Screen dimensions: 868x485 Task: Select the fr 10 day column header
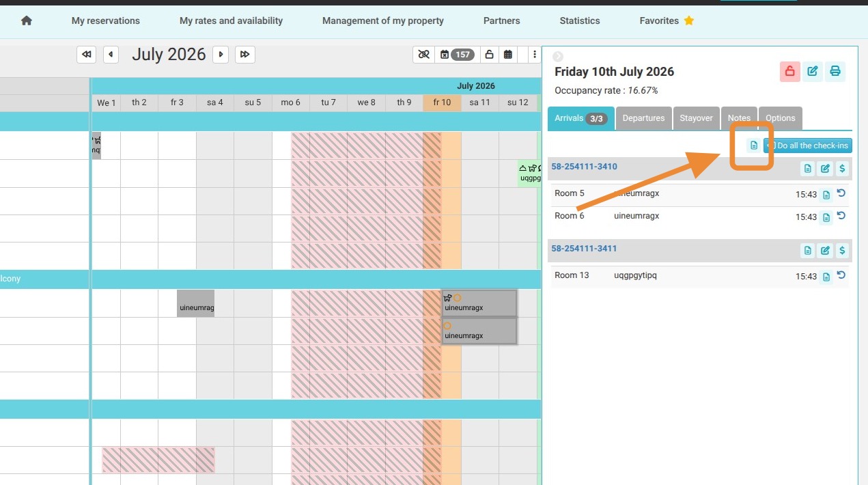tap(442, 102)
